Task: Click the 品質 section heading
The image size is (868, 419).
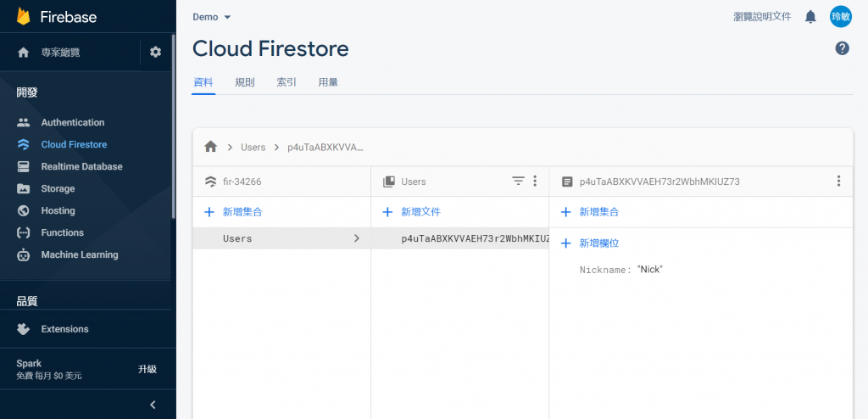Action: (x=27, y=301)
